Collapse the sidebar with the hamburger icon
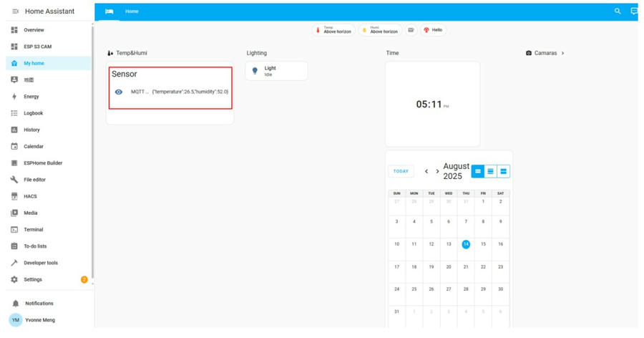Screen dimensions: 644x338 click(x=16, y=11)
